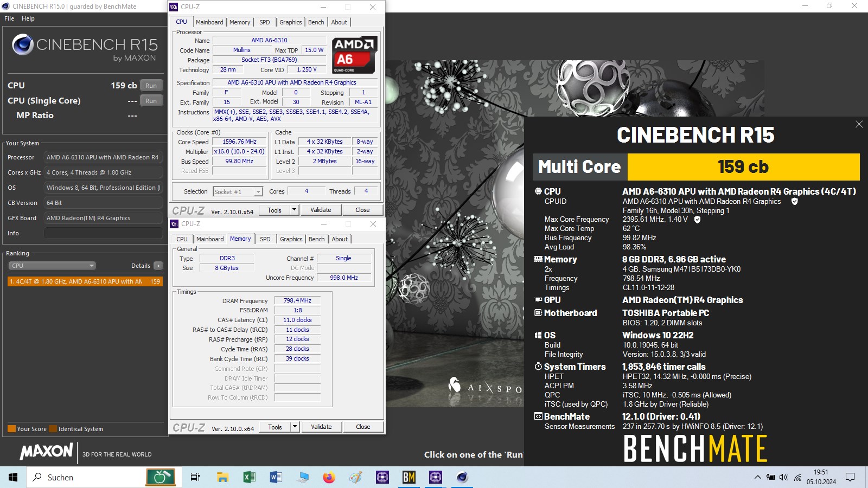Switch to Mainboard tab in CPU-Z CPU-tab window

(x=209, y=22)
